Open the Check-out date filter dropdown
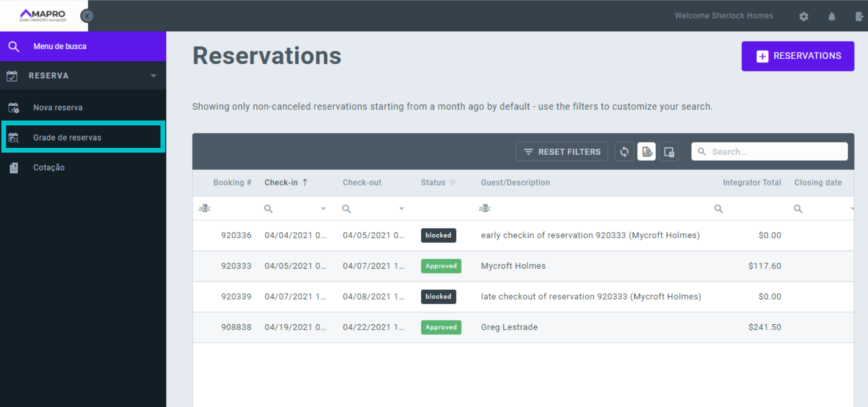This screenshot has width=868, height=407. (x=401, y=208)
